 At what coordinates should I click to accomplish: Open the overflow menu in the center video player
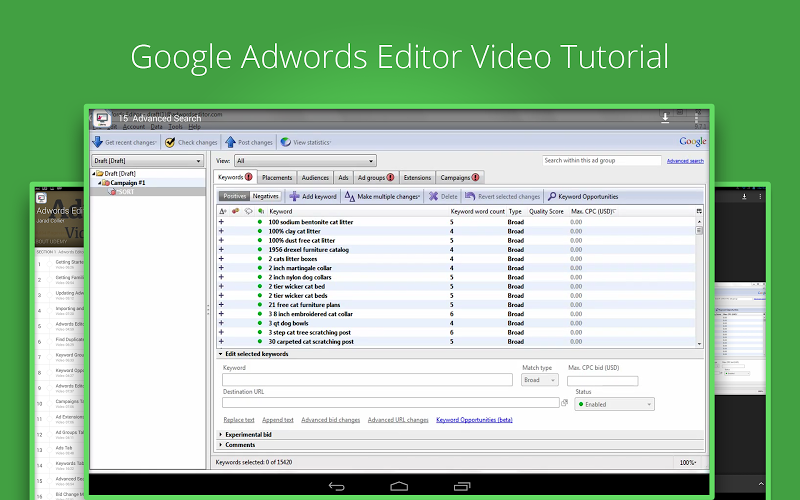point(696,118)
